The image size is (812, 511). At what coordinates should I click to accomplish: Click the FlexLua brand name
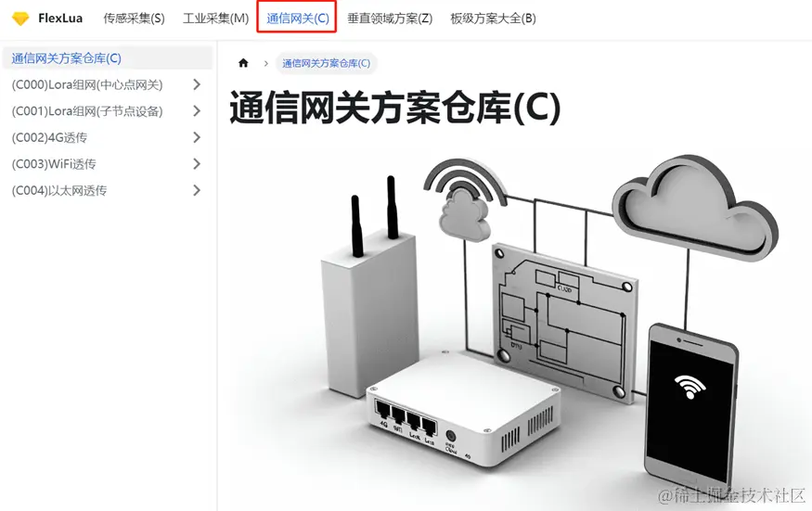tap(60, 19)
